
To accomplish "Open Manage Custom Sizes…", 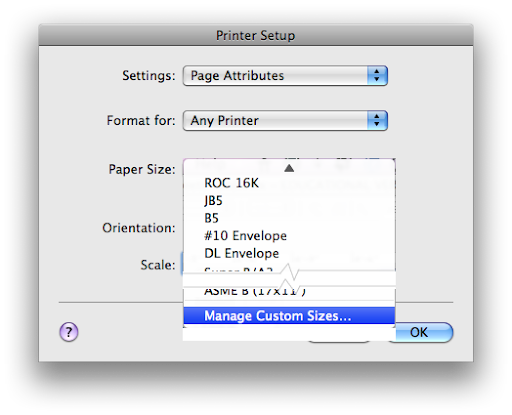I will 289,315.
